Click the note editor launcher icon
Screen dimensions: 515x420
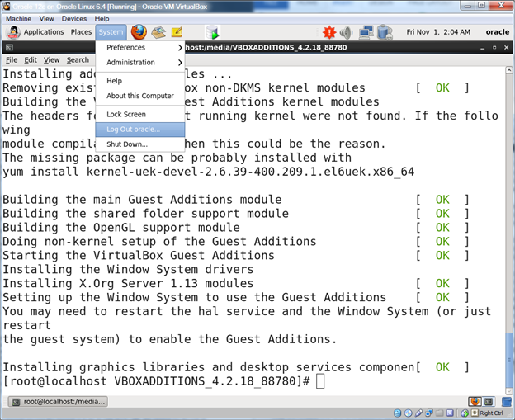(x=177, y=32)
